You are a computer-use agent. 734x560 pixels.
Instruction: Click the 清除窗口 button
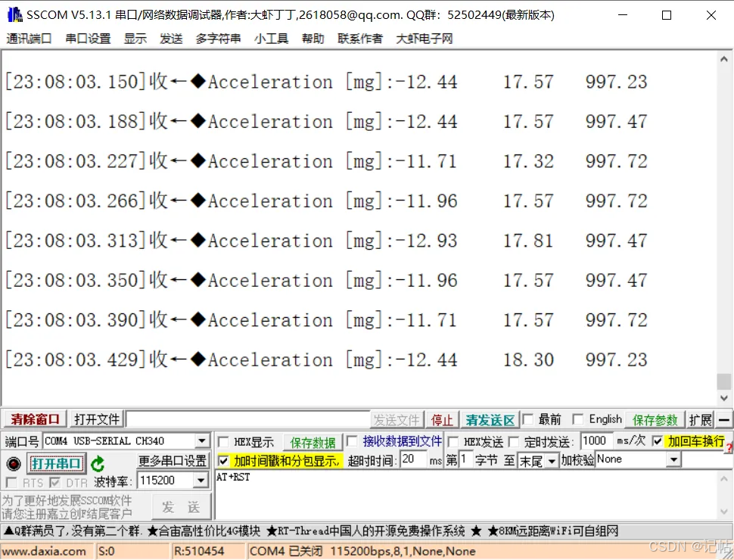[x=35, y=419]
